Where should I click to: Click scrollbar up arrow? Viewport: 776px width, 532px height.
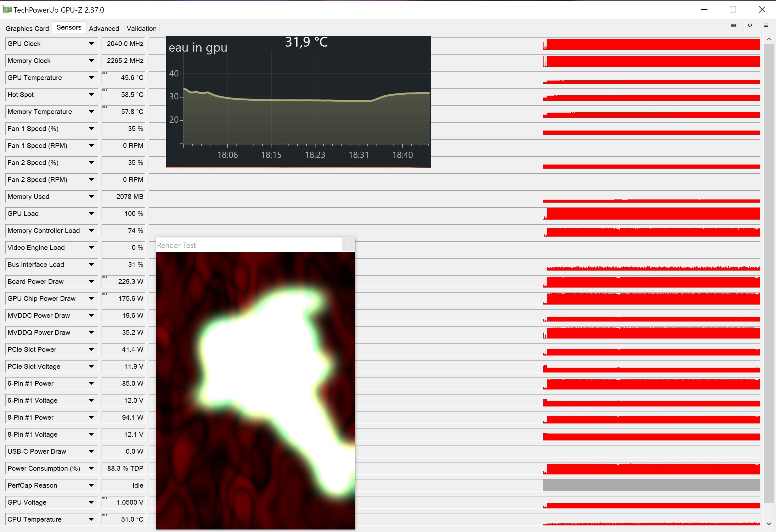click(769, 39)
